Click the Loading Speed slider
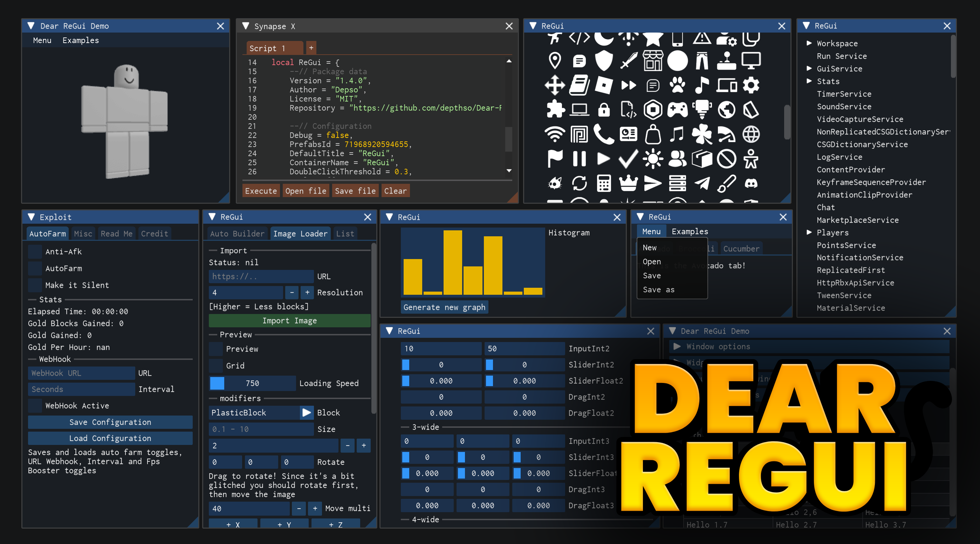 [x=252, y=383]
